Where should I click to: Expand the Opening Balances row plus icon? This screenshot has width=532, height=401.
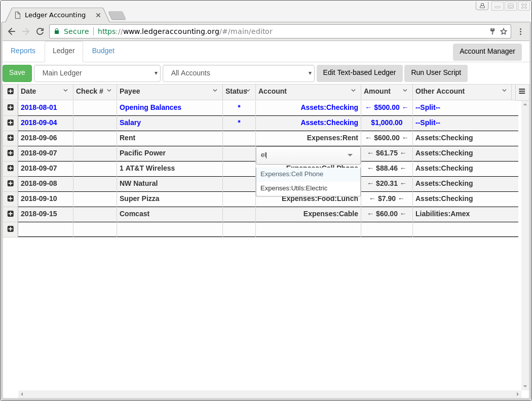coord(11,107)
